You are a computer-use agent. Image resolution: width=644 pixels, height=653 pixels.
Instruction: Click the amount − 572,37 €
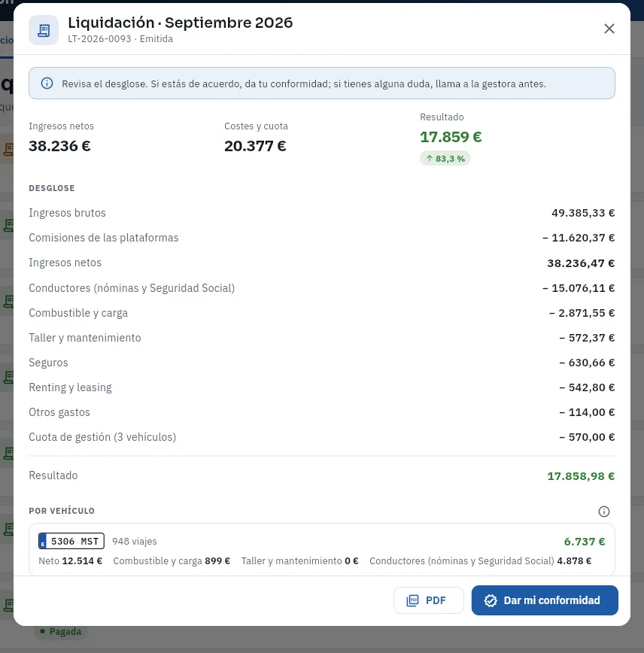pyautogui.click(x=587, y=338)
